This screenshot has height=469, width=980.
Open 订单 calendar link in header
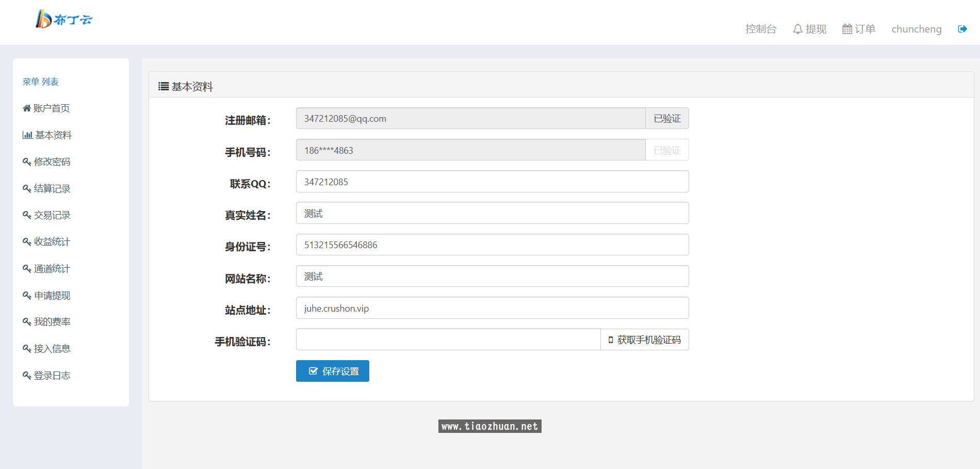(859, 29)
